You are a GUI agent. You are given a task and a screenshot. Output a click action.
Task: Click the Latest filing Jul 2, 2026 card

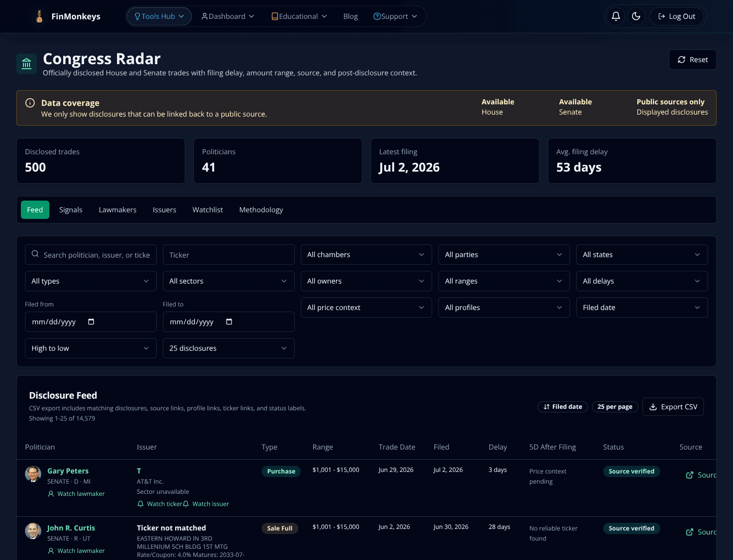point(455,161)
